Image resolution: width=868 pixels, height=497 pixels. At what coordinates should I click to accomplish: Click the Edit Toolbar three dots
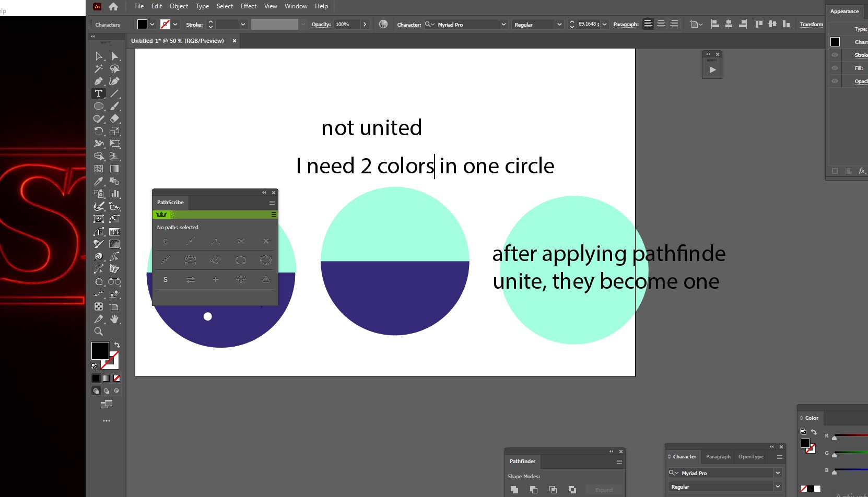point(107,421)
